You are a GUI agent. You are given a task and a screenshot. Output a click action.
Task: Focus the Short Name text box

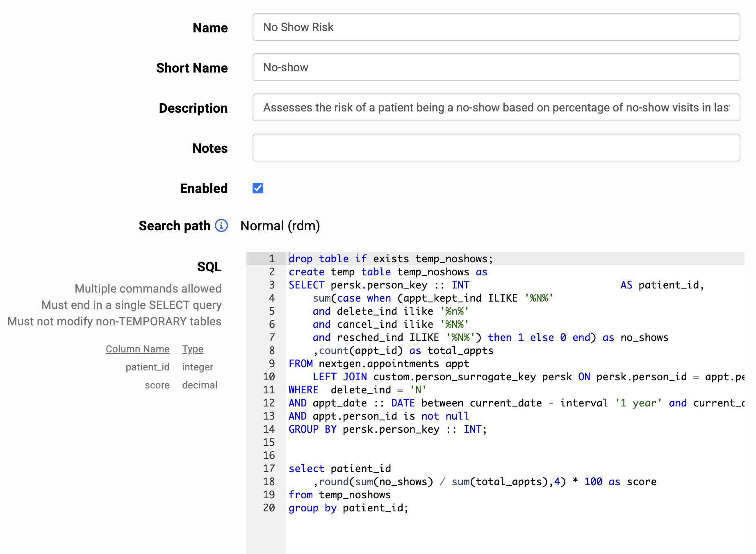click(x=496, y=67)
